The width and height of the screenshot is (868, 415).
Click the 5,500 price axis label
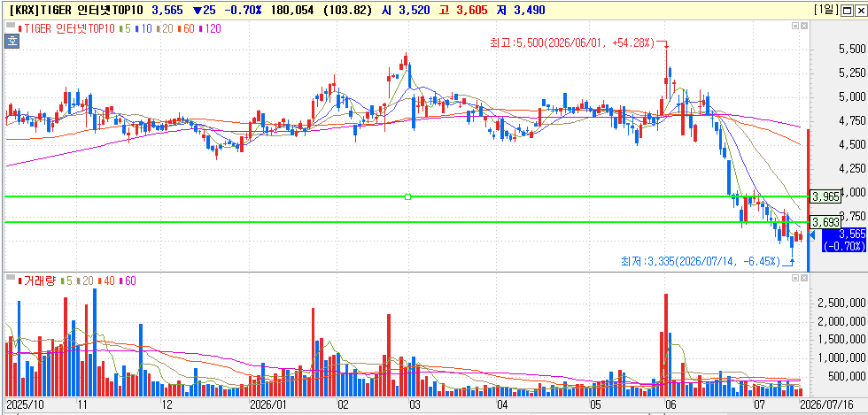[x=852, y=50]
